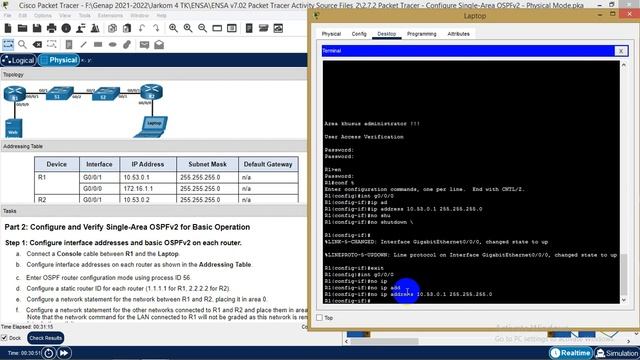Close the Terminal panel with its X
Viewport: 640px width, 360px height.
pos(621,51)
